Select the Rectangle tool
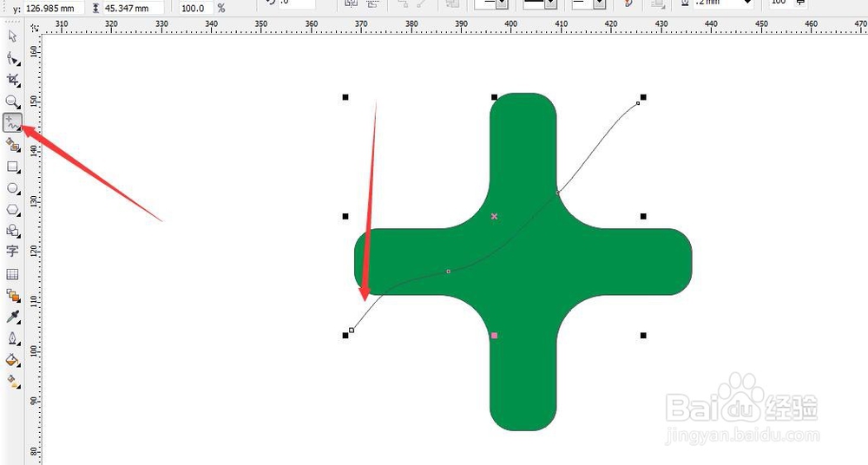 coord(12,167)
